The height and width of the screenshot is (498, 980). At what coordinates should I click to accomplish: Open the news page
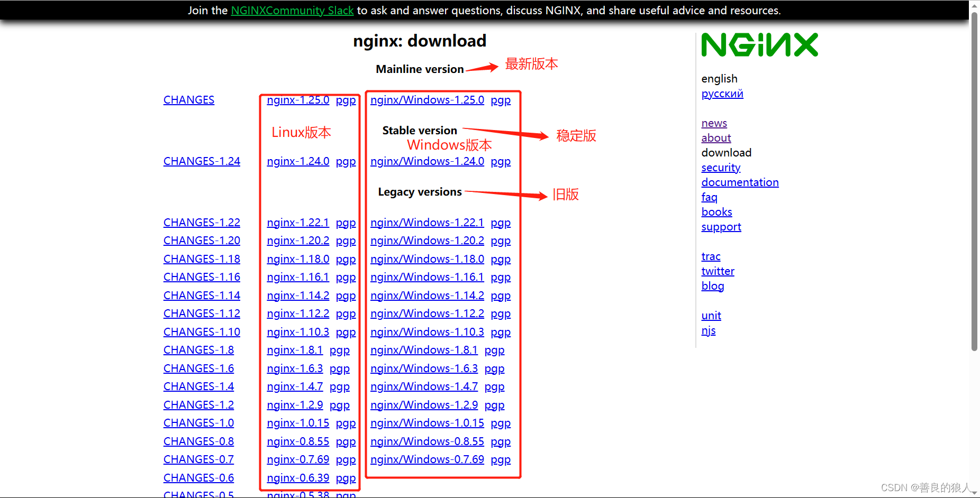pyautogui.click(x=714, y=123)
